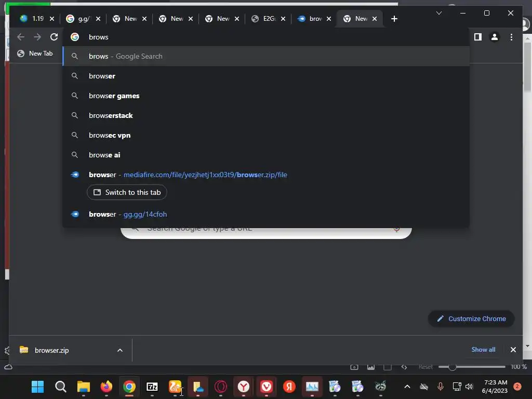Close the 1.19 tab
532x399 pixels.
tap(52, 19)
